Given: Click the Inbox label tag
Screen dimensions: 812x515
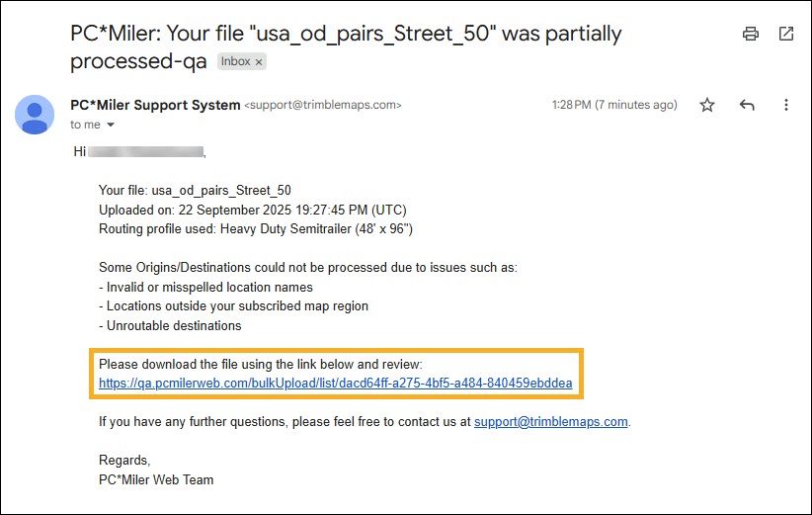Looking at the screenshot, I should pos(235,61).
